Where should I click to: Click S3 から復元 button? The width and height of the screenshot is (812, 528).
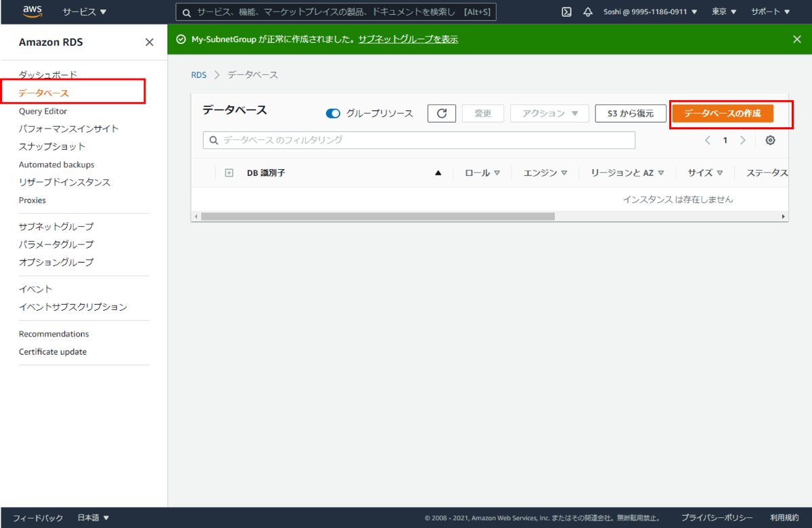coord(630,114)
